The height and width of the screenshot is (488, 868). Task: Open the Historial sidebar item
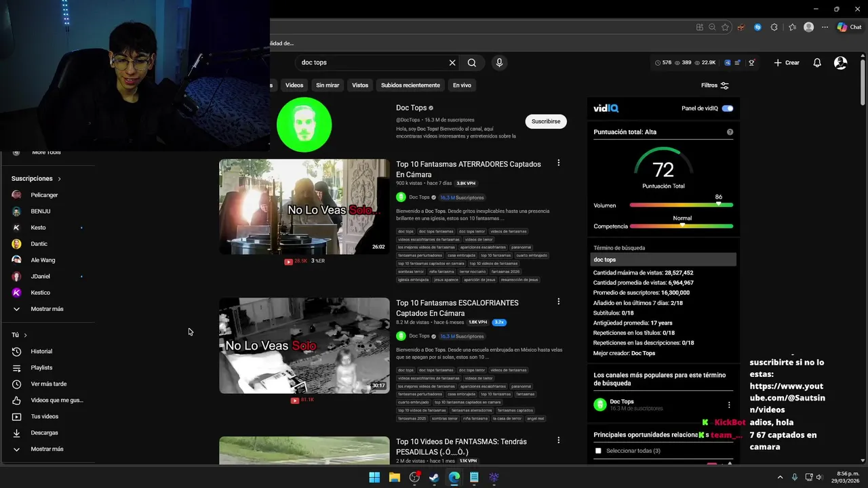pos(47,351)
